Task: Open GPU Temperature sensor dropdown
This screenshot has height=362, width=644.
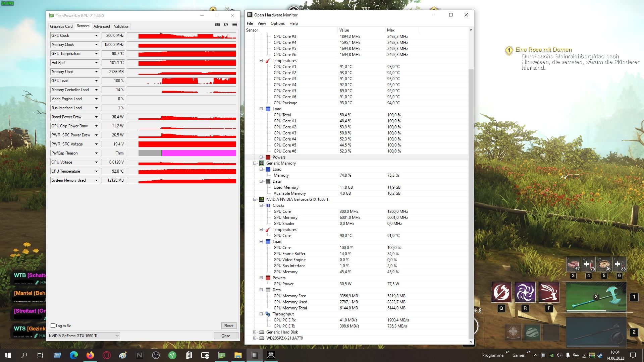Action: coord(96,54)
